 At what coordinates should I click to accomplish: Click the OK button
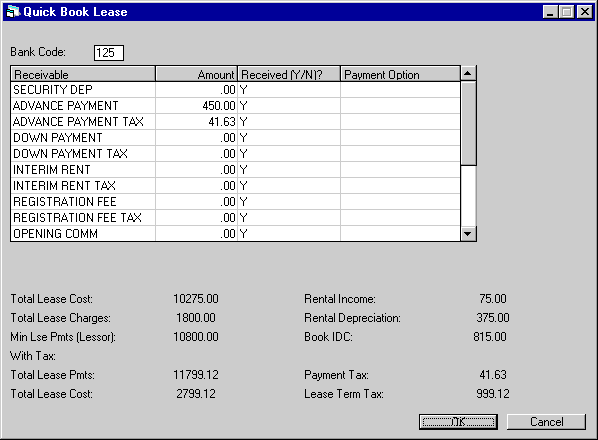[x=458, y=422]
